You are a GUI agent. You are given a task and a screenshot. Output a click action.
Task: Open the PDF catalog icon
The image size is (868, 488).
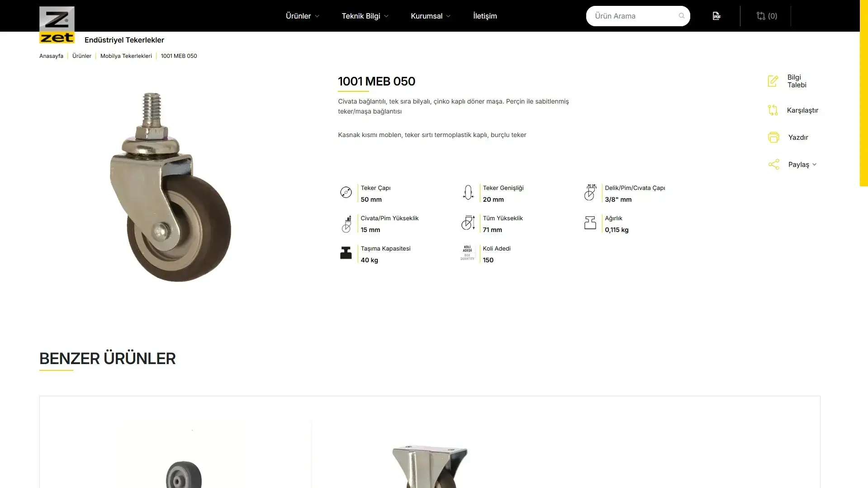pos(716,16)
